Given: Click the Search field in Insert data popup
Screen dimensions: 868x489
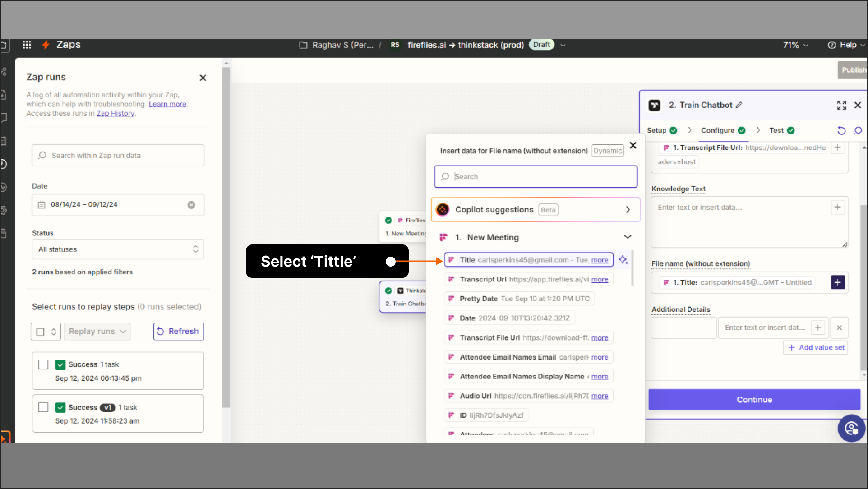Looking at the screenshot, I should click(x=536, y=176).
